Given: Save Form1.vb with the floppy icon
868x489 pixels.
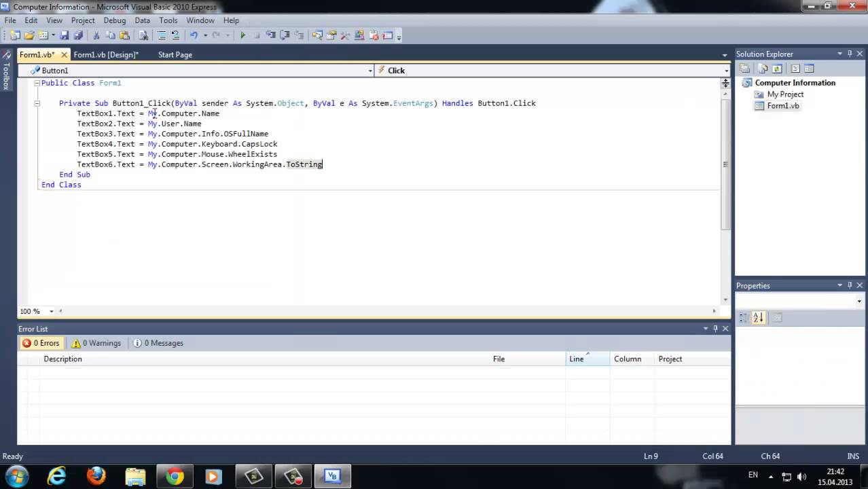Looking at the screenshot, I should tap(65, 35).
